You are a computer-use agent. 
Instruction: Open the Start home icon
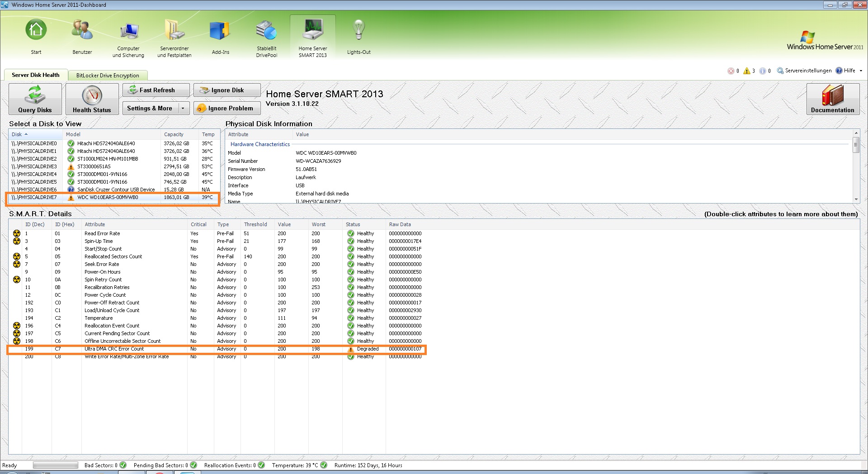tap(36, 37)
